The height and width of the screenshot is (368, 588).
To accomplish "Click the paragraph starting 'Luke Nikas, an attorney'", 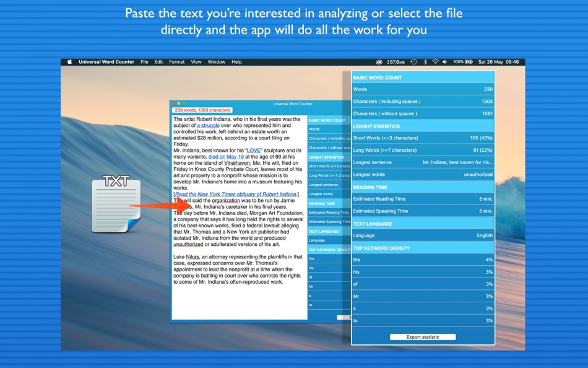I will pyautogui.click(x=238, y=269).
